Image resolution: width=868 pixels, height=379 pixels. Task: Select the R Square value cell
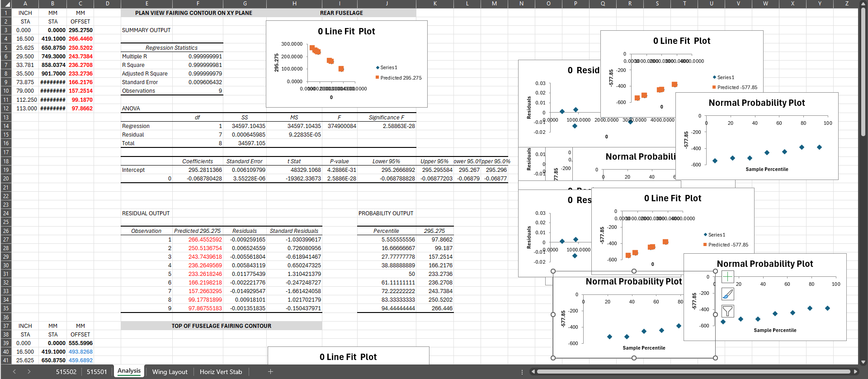point(205,65)
